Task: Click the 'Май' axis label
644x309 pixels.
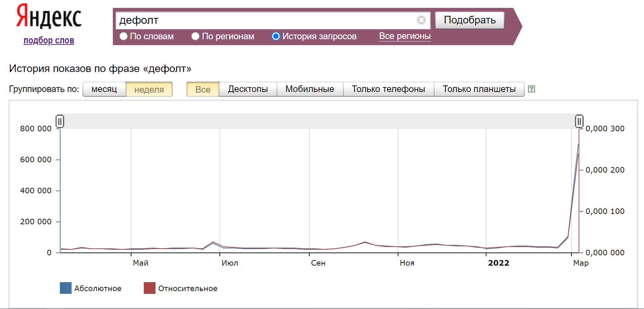Action: (x=141, y=263)
